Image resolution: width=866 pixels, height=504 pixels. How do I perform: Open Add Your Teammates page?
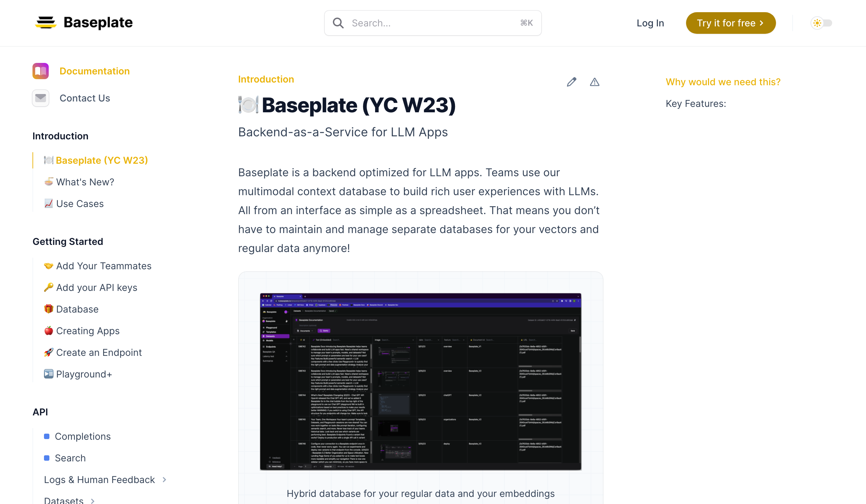tap(97, 266)
